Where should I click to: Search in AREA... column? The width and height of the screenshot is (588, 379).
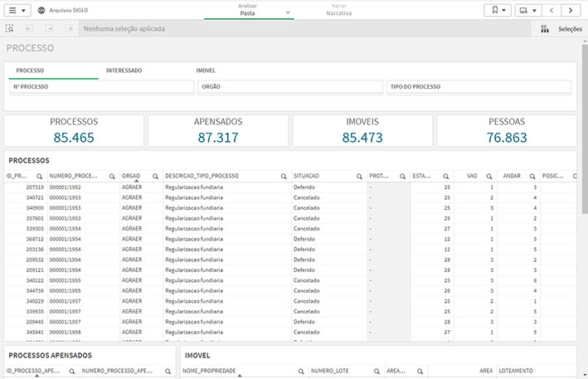click(x=420, y=372)
